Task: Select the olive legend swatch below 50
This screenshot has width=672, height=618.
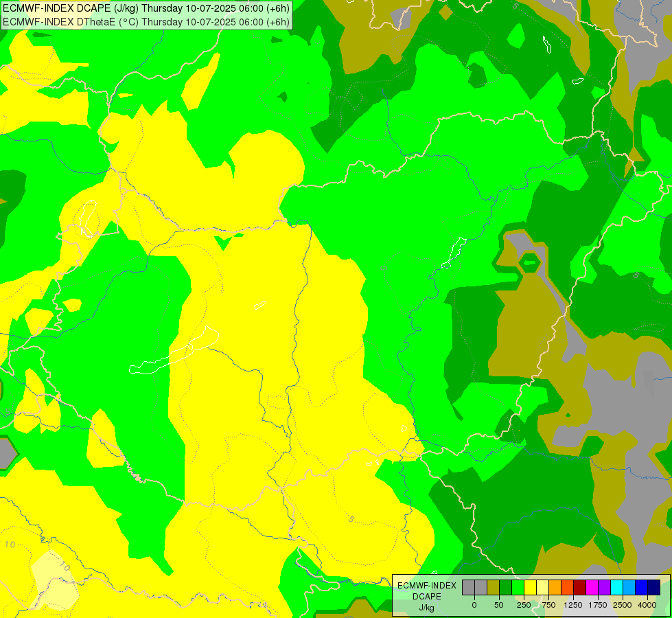Action: coord(494,587)
